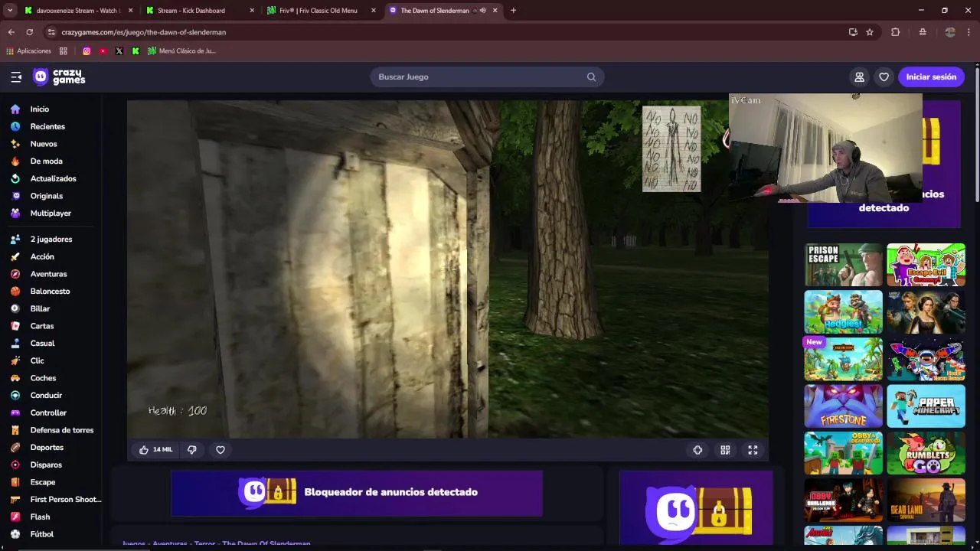Mute The Dawn of Slenderman tab audio
Image resolution: width=980 pixels, height=551 pixels.
(482, 11)
